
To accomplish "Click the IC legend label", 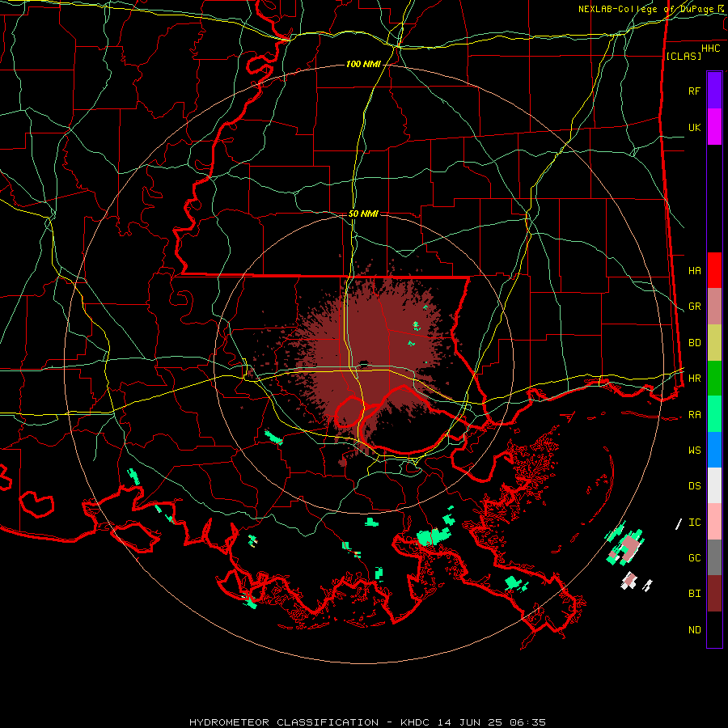I will (x=694, y=523).
